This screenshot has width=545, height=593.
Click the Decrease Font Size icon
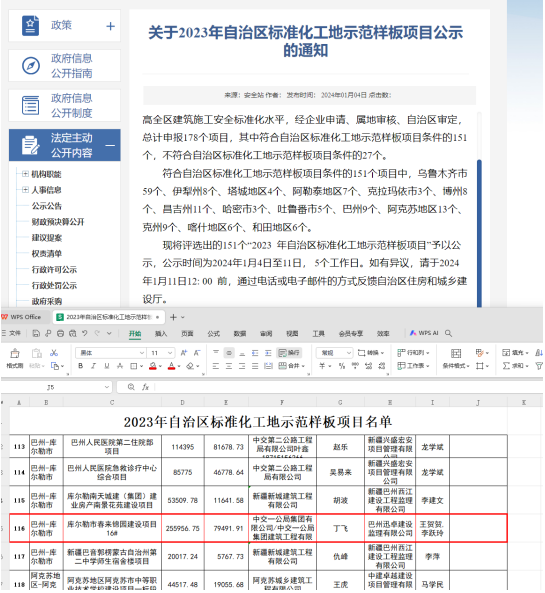197,353
